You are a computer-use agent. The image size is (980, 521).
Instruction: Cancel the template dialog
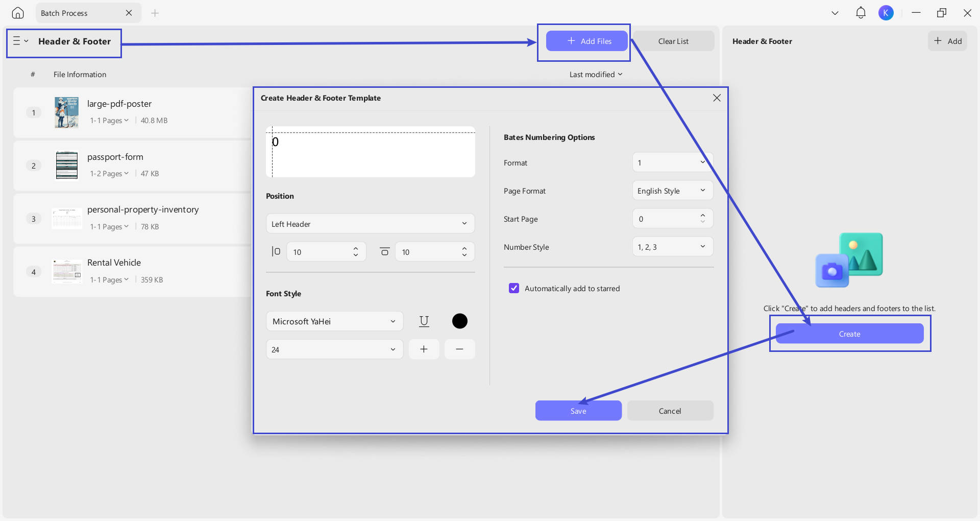(670, 411)
